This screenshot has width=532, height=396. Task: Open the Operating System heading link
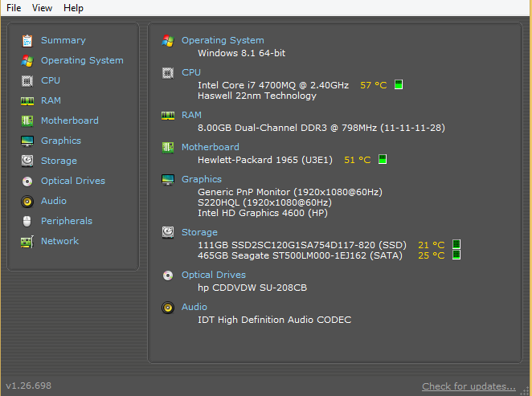click(x=223, y=40)
